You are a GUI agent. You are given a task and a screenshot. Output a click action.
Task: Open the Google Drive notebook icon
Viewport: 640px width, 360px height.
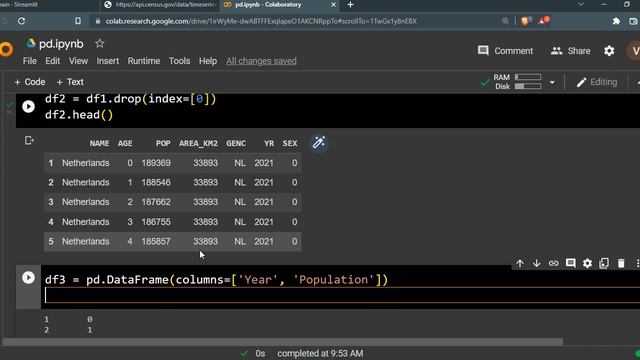pos(31,43)
